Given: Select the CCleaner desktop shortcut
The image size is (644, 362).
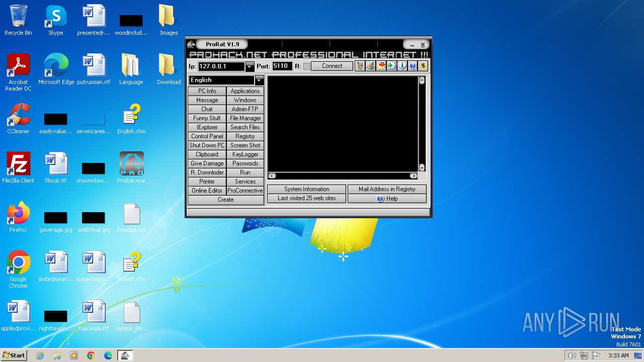Looking at the screenshot, I should click(18, 119).
